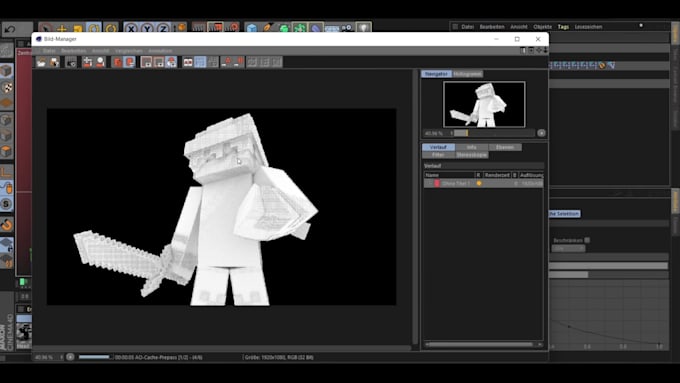Select the Info tab in Bild-Manager
The image size is (680, 383).
tap(471, 147)
